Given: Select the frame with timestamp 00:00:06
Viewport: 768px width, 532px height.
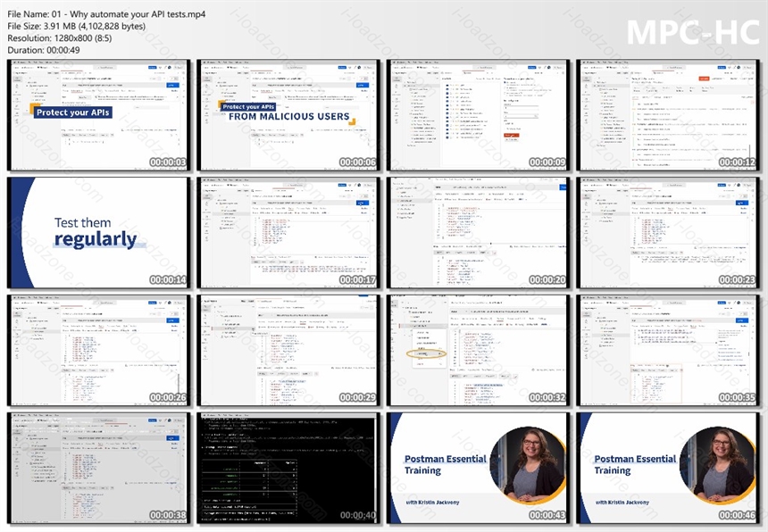Looking at the screenshot, I should pyautogui.click(x=288, y=115).
